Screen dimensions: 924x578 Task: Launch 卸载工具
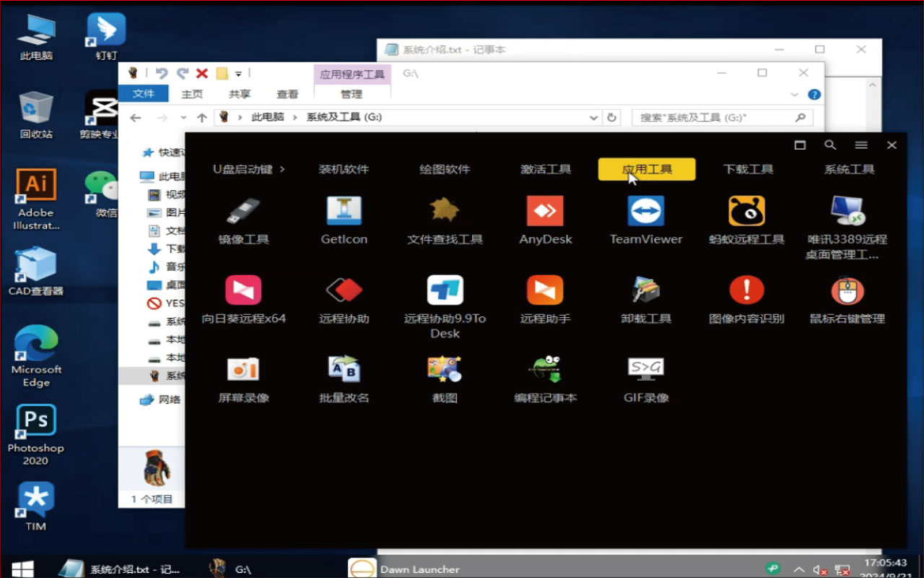coord(646,300)
